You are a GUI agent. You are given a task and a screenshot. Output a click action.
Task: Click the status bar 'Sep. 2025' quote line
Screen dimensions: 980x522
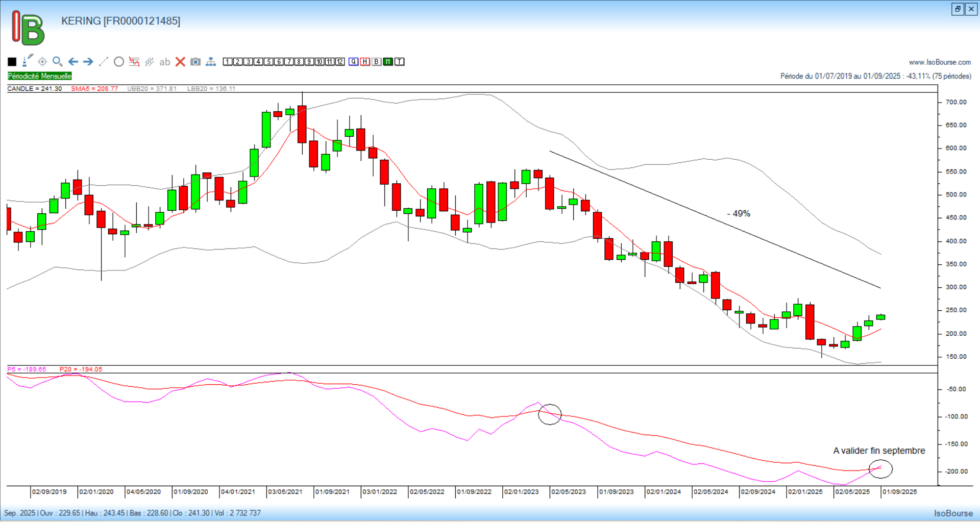pos(132,513)
